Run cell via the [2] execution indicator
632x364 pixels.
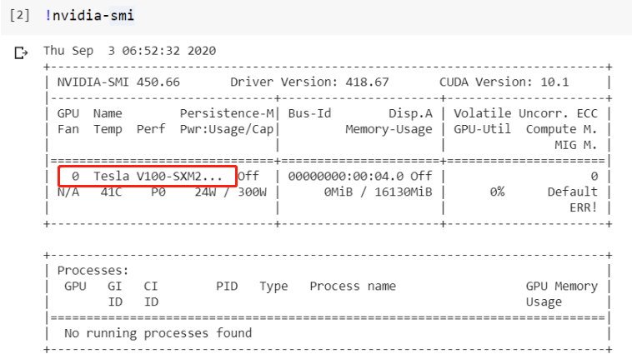18,16
